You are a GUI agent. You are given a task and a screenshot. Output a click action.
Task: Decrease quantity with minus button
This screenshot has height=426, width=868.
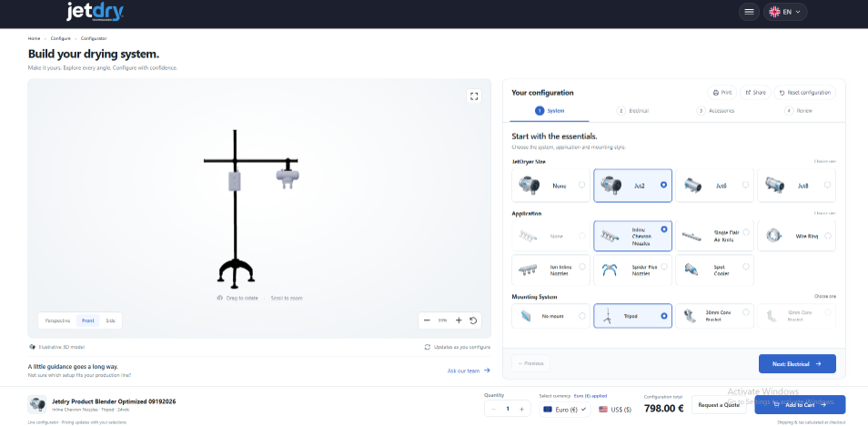click(x=493, y=410)
